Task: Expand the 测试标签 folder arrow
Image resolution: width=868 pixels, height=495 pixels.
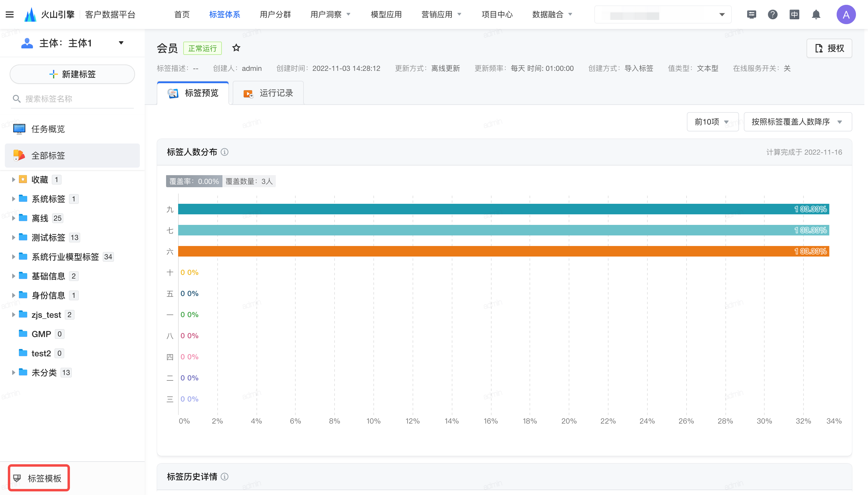Action: pyautogui.click(x=13, y=237)
